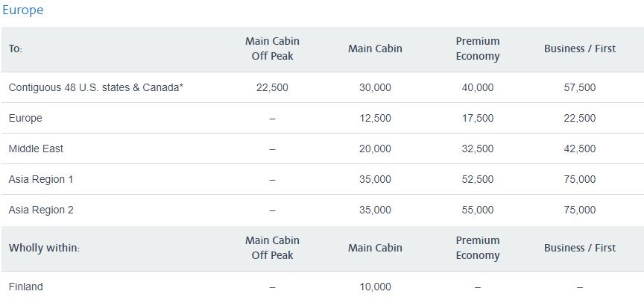Select the 55,000 value for Asia Region 2
The image size is (644, 300).
pos(478,210)
